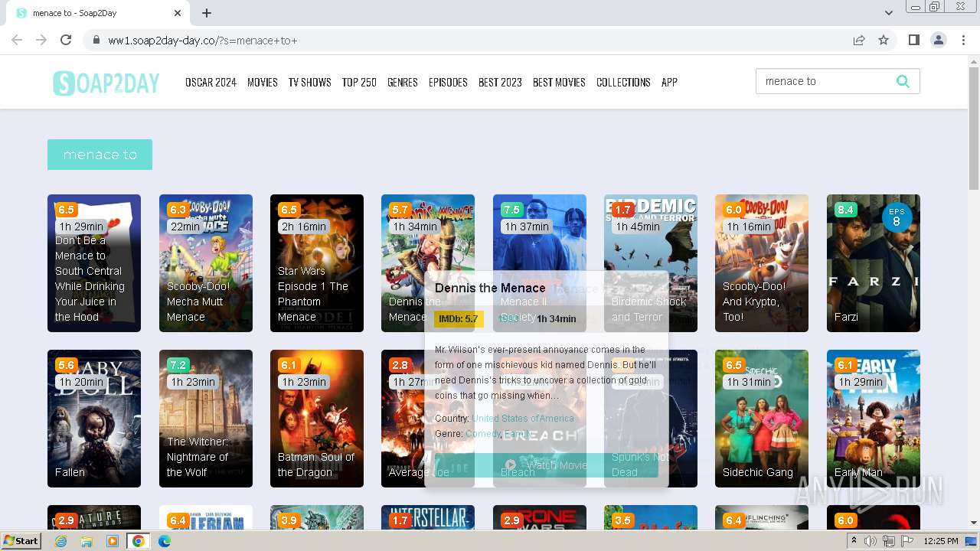This screenshot has height=551, width=980.
Task: Go to BEST 2023 page
Action: pyautogui.click(x=500, y=82)
